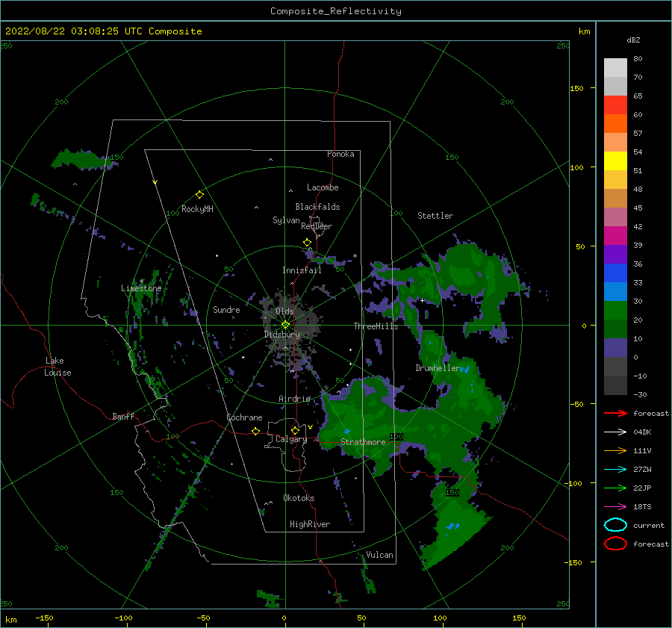The width and height of the screenshot is (672, 628).
Task: Click the Vulcan label
Action: (379, 555)
